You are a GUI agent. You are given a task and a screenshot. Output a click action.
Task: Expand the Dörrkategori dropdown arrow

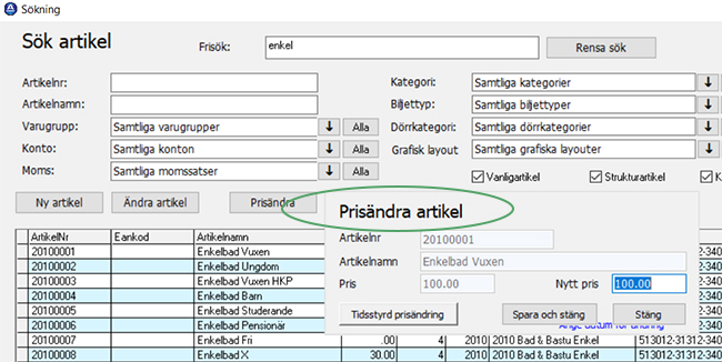click(708, 127)
